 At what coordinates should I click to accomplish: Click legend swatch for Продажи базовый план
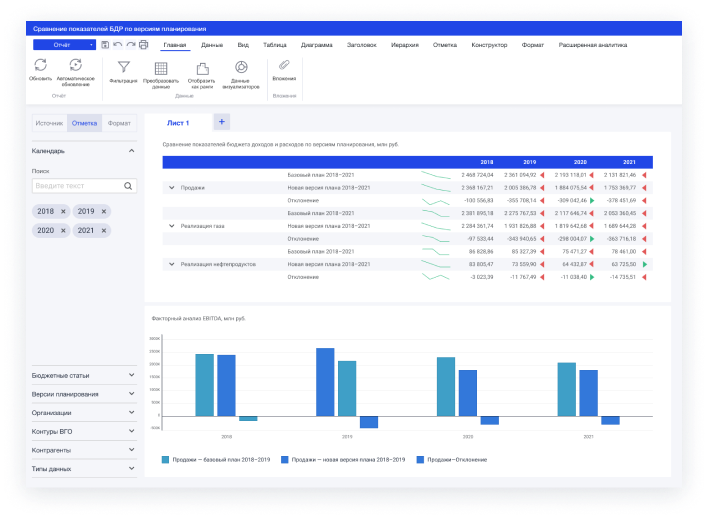tap(165, 460)
